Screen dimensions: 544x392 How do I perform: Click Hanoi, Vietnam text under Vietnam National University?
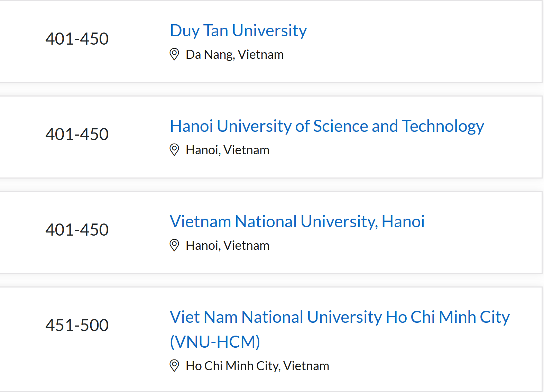coord(227,246)
